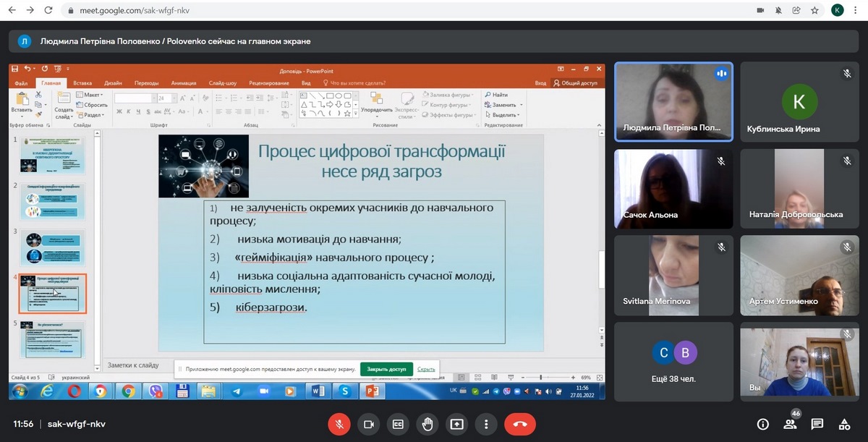
Task: Open meeting details info icon
Action: point(762,424)
